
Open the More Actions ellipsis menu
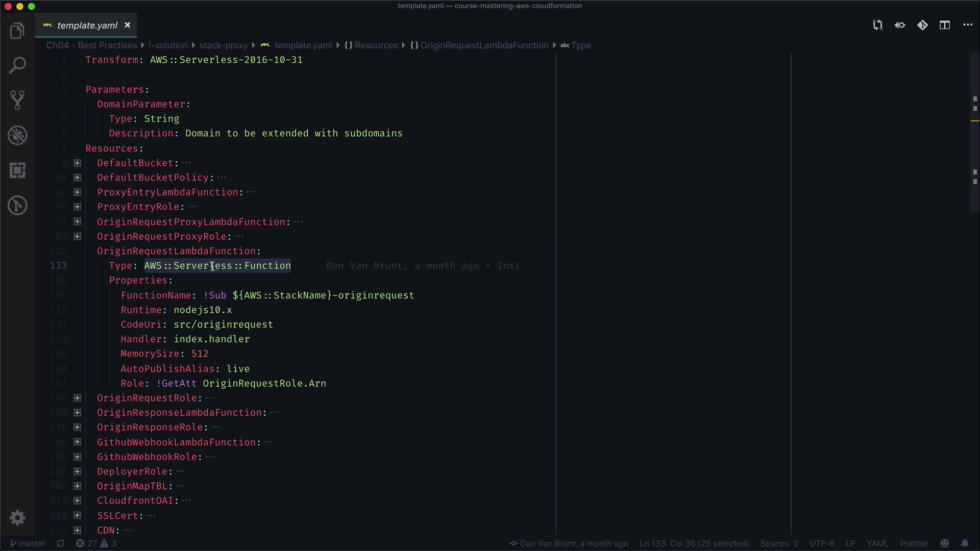click(x=968, y=25)
